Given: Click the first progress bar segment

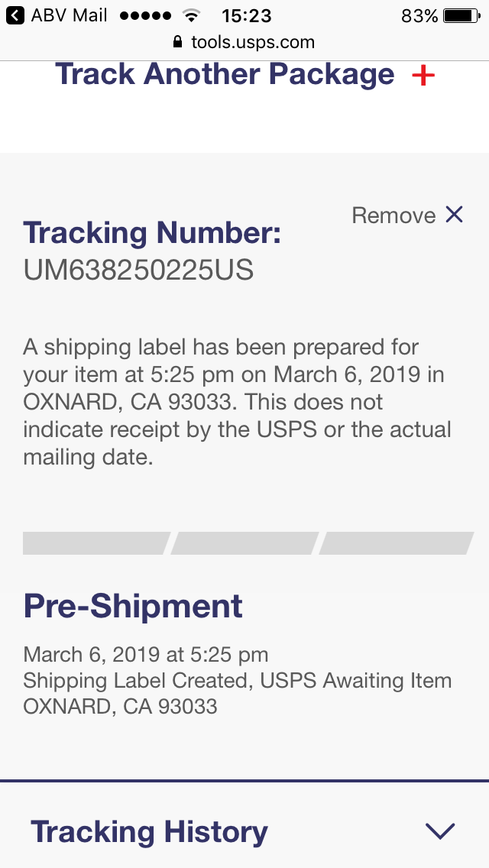Looking at the screenshot, I should point(96,543).
